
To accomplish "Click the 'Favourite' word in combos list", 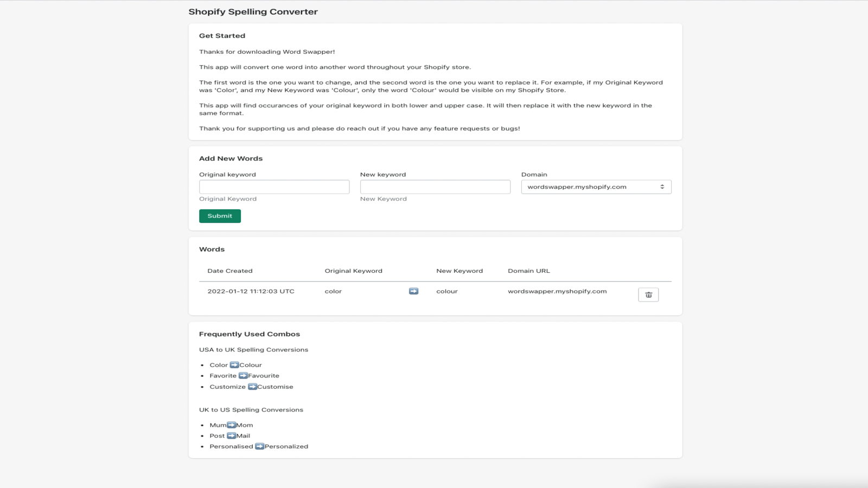I will click(x=264, y=376).
